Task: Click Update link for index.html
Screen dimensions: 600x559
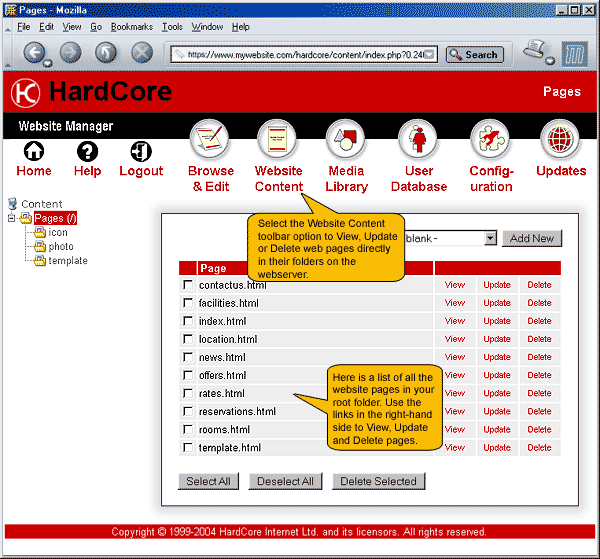Action: 497,321
